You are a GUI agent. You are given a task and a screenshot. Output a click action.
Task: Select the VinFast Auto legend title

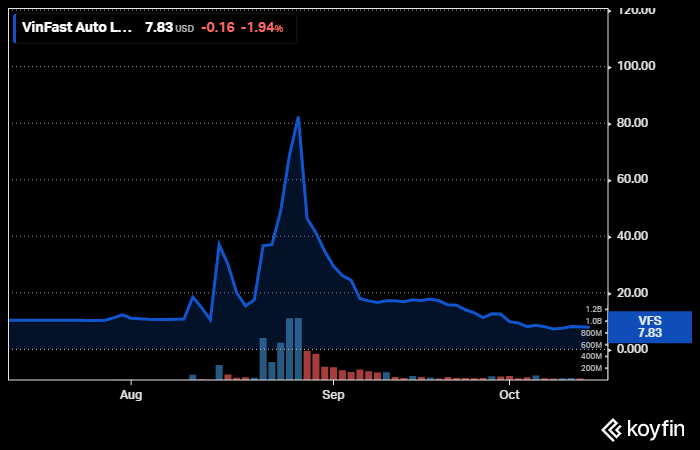78,27
